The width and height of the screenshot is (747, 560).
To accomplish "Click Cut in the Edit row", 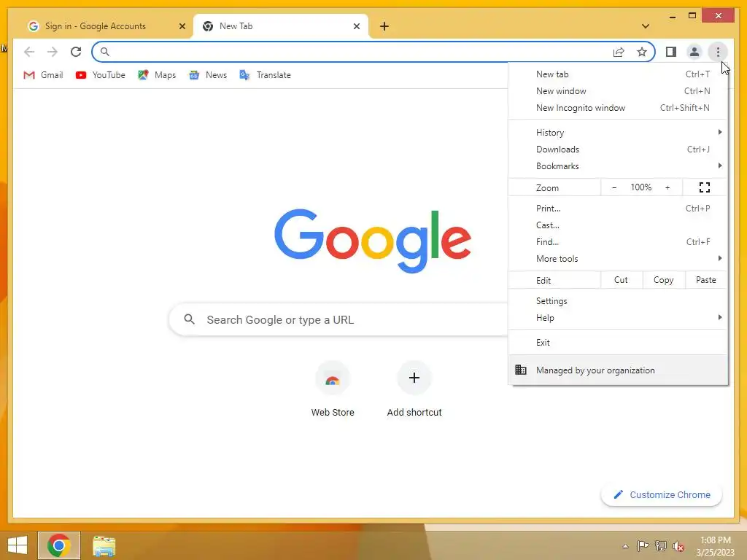I will pos(622,280).
